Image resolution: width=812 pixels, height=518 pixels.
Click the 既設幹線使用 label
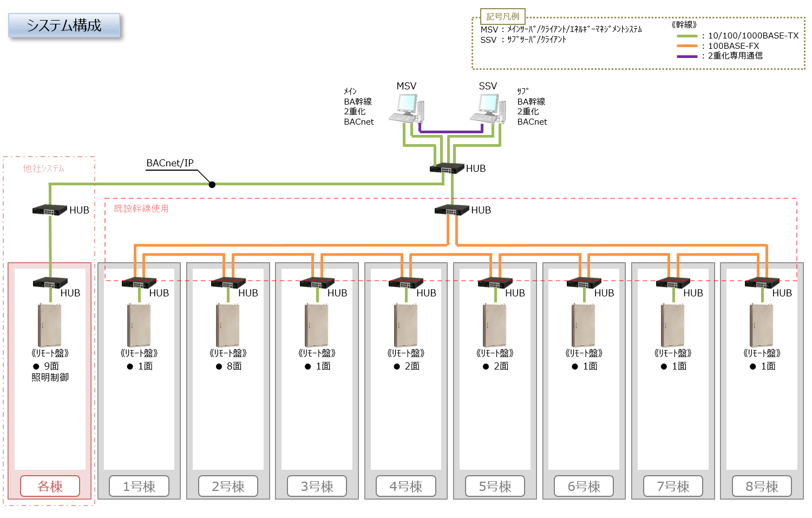pos(141,209)
